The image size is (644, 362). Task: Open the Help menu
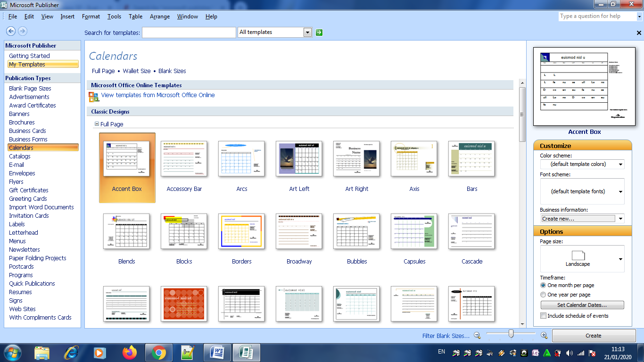(x=211, y=16)
